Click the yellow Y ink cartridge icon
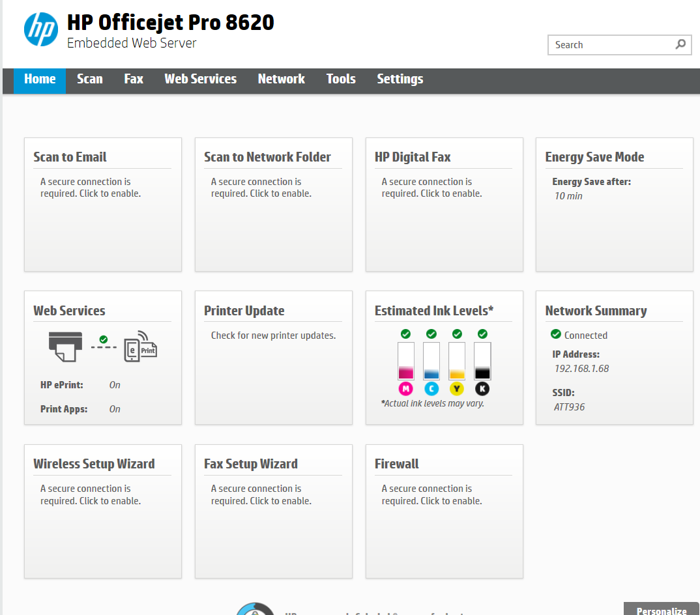This screenshot has height=615, width=700. (x=457, y=389)
